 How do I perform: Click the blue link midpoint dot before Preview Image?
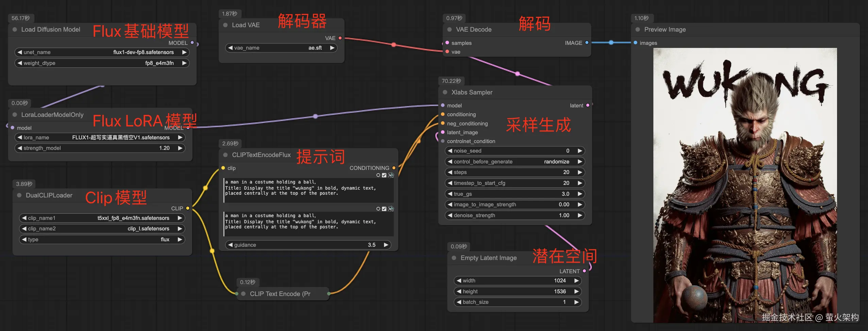pyautogui.click(x=611, y=42)
